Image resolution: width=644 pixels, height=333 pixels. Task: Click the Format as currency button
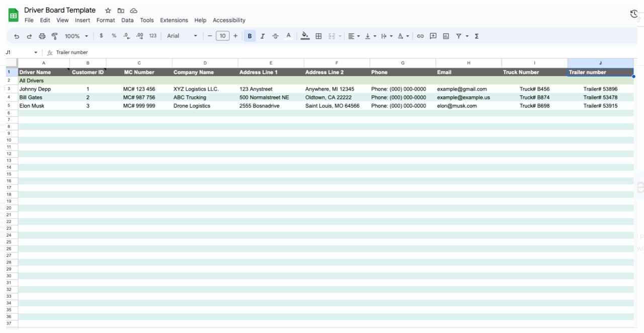(101, 36)
